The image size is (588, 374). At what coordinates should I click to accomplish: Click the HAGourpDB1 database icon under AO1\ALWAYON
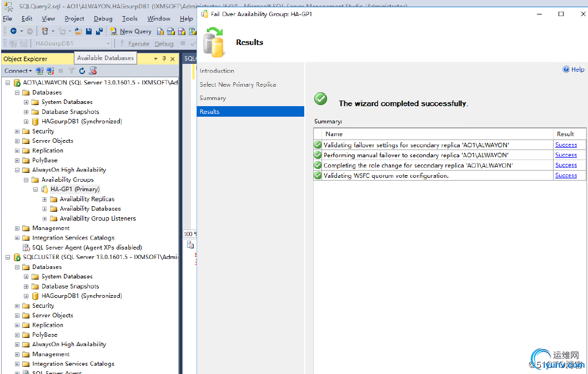click(35, 122)
